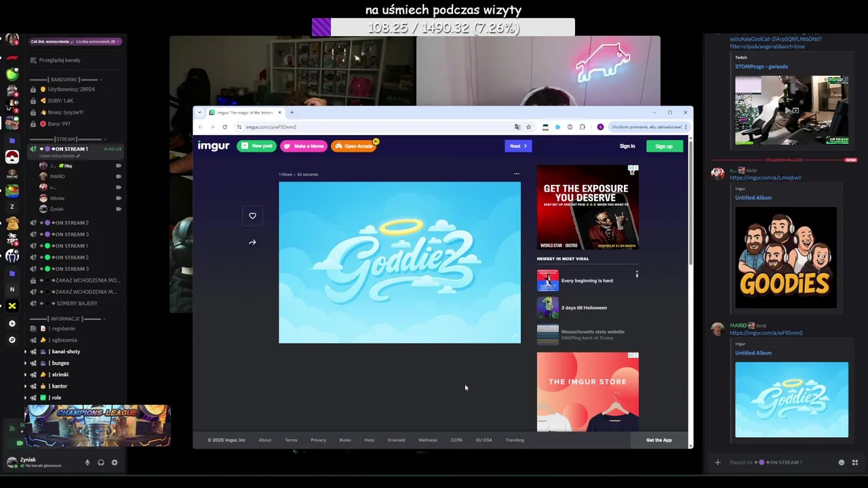The image size is (868, 488).
Task: Expand the bungee channel arrow
Action: tap(26, 363)
